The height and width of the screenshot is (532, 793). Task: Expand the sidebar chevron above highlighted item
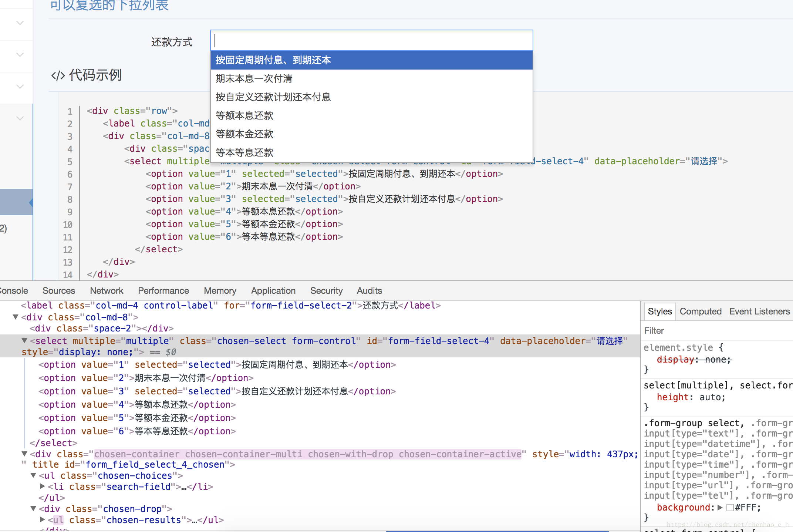point(20,118)
